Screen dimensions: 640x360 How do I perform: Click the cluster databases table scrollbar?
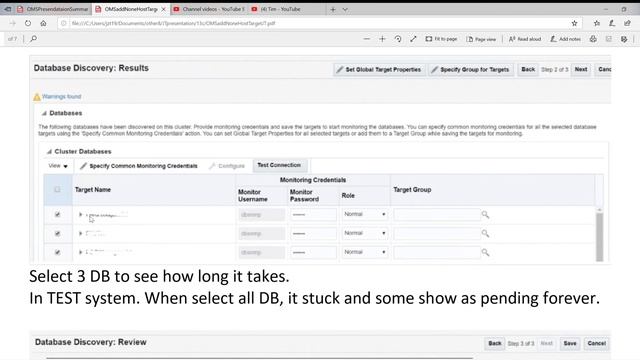point(600,236)
